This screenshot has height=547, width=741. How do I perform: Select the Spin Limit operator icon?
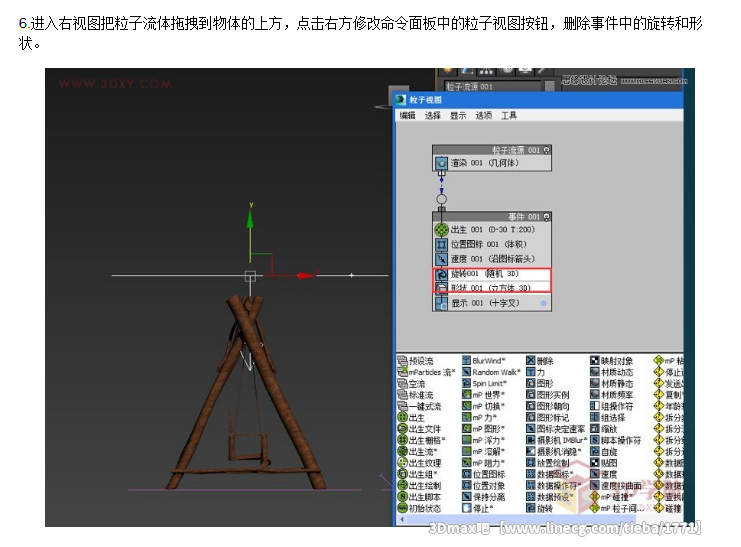(466, 383)
